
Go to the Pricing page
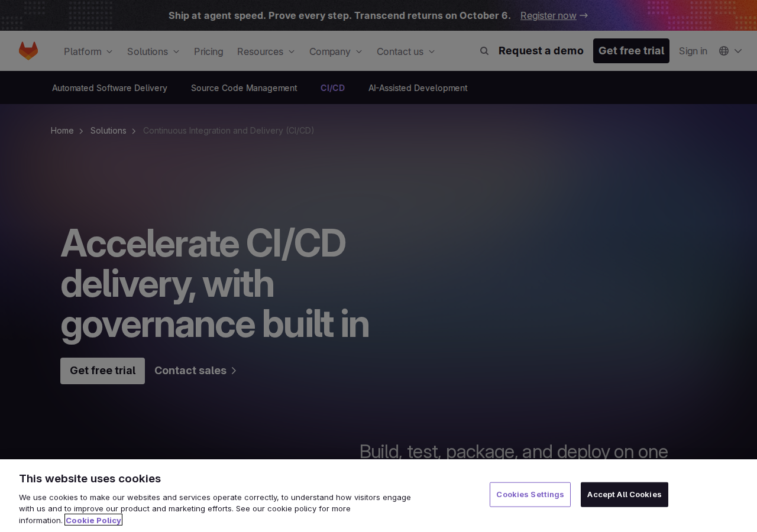[209, 51]
